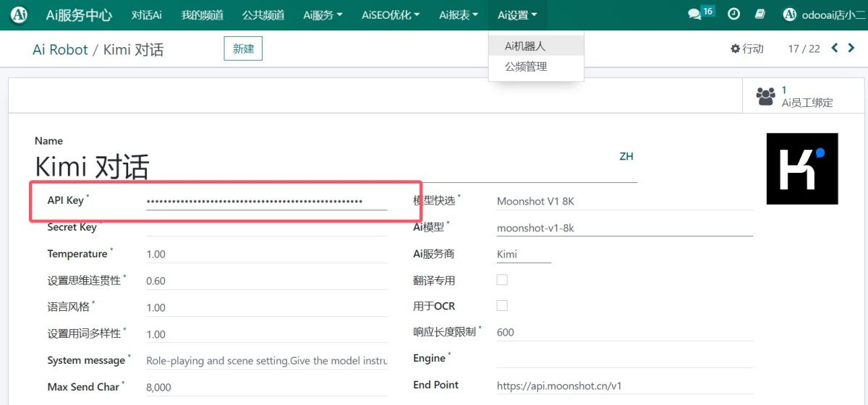Edit the 设置用词多样性 value field

coord(266,334)
